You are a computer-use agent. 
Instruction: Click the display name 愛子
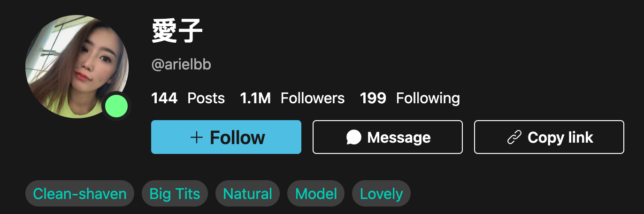tap(177, 32)
